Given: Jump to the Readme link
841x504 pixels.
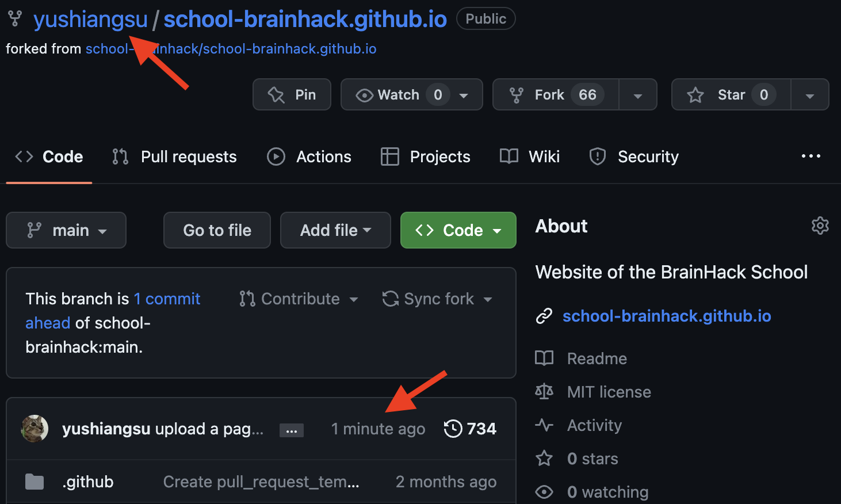Looking at the screenshot, I should tap(597, 358).
